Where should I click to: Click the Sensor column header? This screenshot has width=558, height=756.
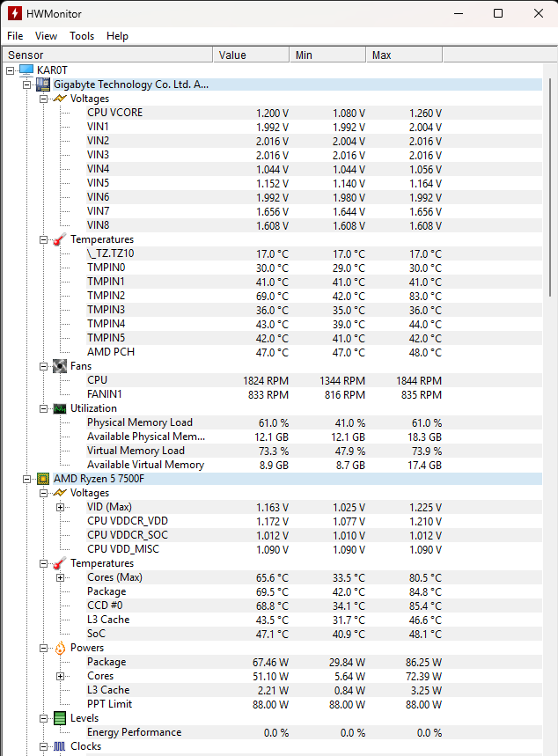[x=107, y=55]
